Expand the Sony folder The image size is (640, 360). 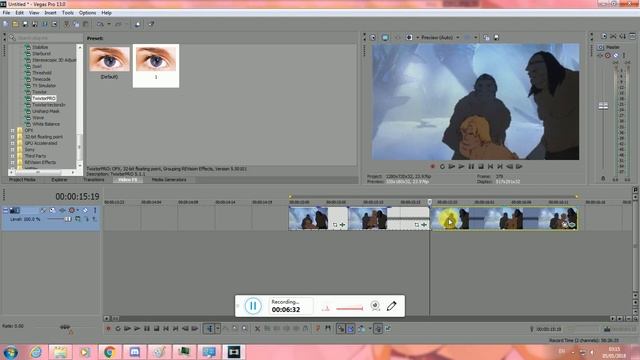(12, 150)
